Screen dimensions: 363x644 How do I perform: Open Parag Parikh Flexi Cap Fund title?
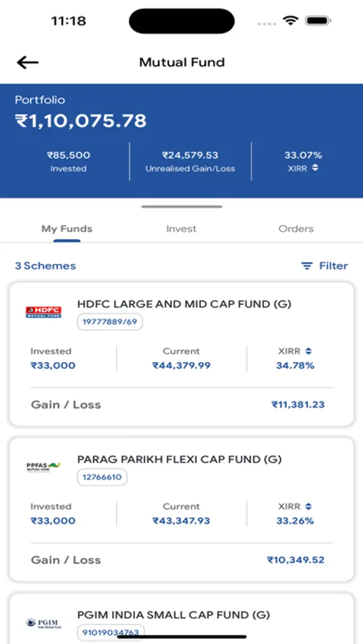[x=179, y=459]
